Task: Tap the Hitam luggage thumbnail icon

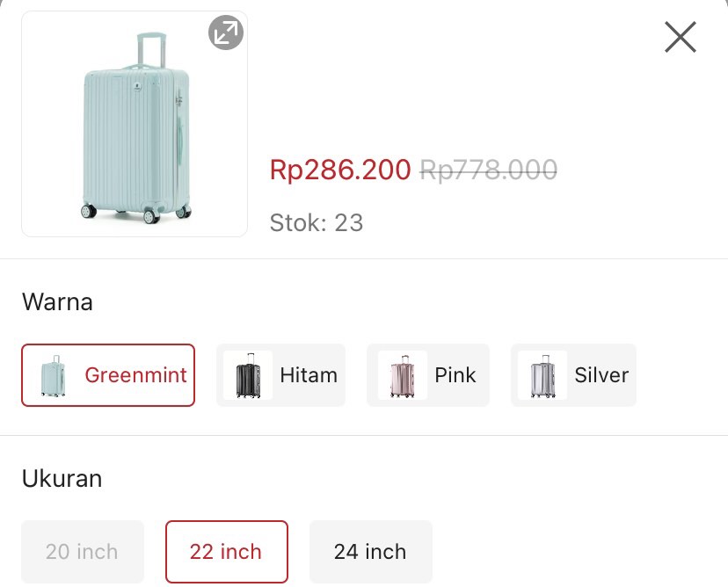Action: tap(246, 375)
